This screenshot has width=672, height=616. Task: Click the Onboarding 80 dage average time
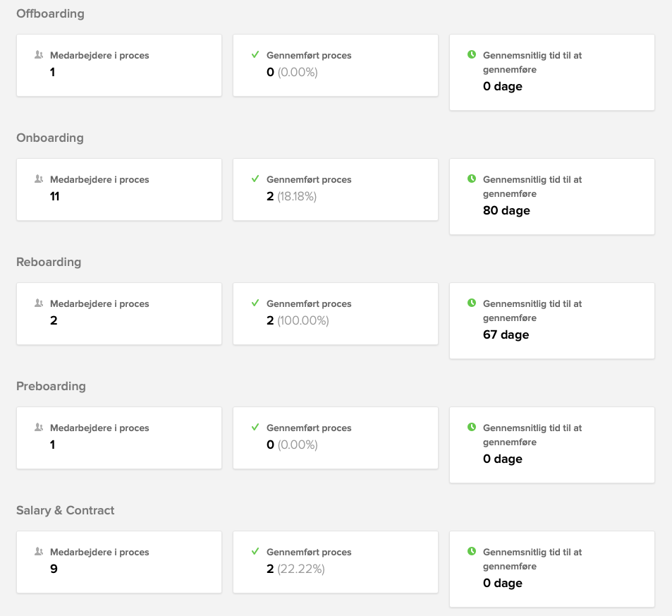click(506, 210)
